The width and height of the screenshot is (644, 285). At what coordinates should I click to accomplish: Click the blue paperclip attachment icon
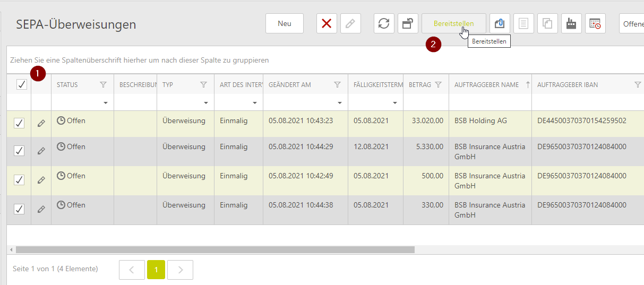pos(500,23)
